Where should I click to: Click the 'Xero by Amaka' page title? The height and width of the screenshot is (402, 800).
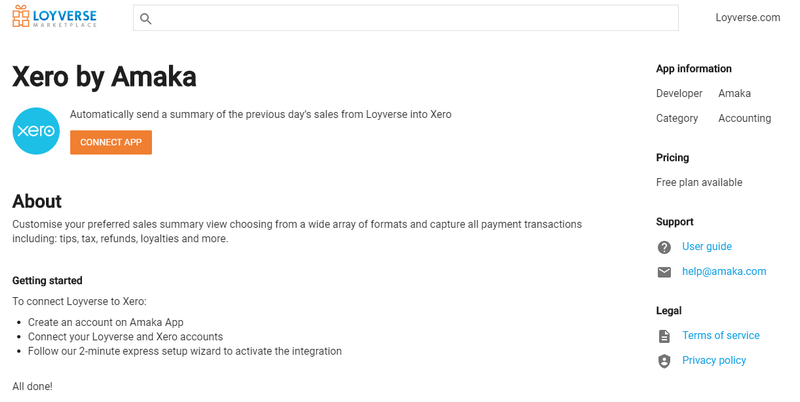pyautogui.click(x=104, y=77)
